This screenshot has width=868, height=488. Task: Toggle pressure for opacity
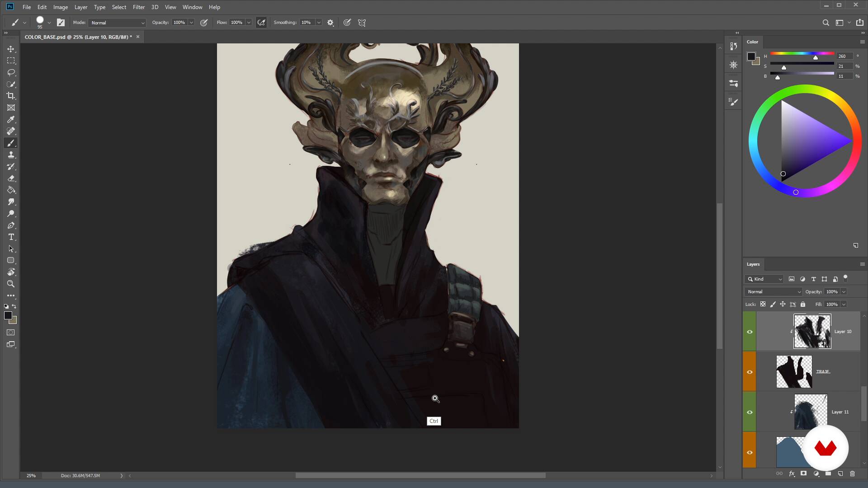[x=204, y=23]
